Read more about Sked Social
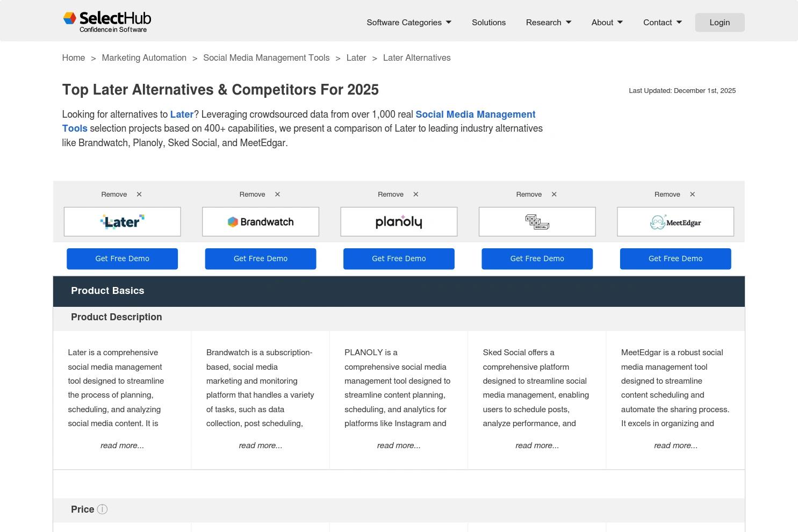Screen dimensions: 798x532 [x=537, y=445]
